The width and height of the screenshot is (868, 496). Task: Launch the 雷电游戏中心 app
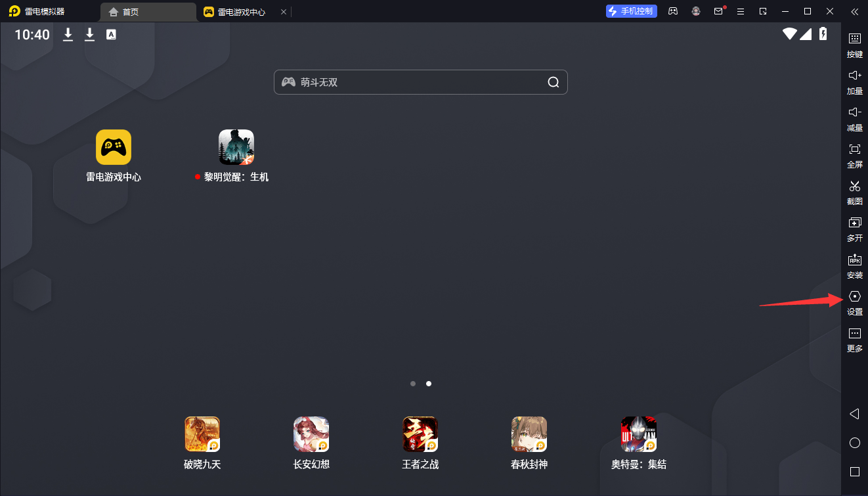tap(114, 147)
